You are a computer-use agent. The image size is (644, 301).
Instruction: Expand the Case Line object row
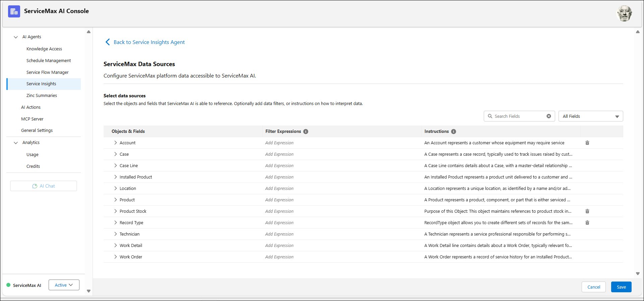tap(115, 165)
